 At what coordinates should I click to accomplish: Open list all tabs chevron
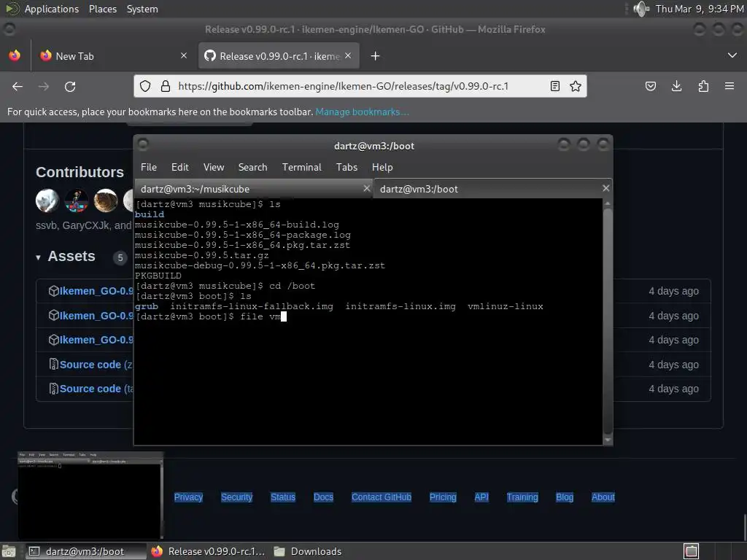click(732, 55)
